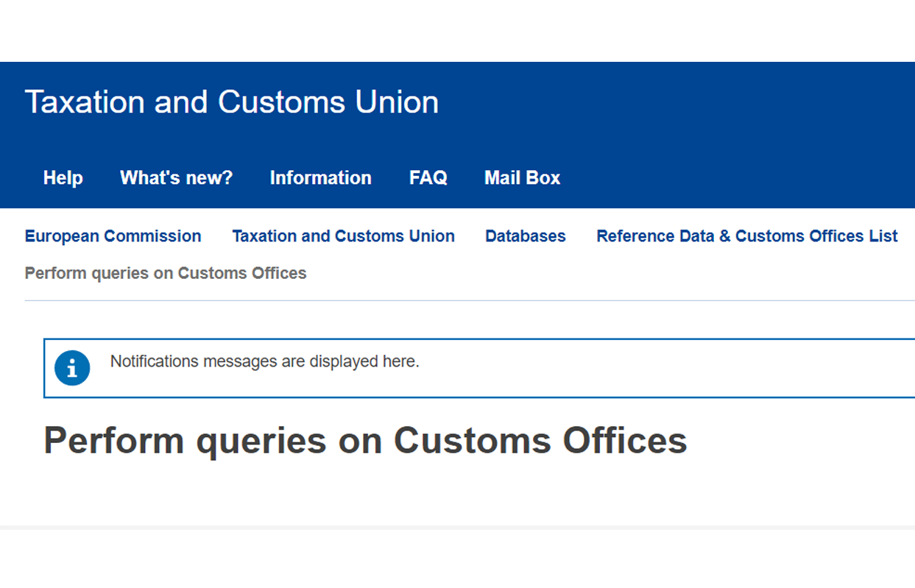The width and height of the screenshot is (915, 588).
Task: Open the FAQ page
Action: (428, 178)
